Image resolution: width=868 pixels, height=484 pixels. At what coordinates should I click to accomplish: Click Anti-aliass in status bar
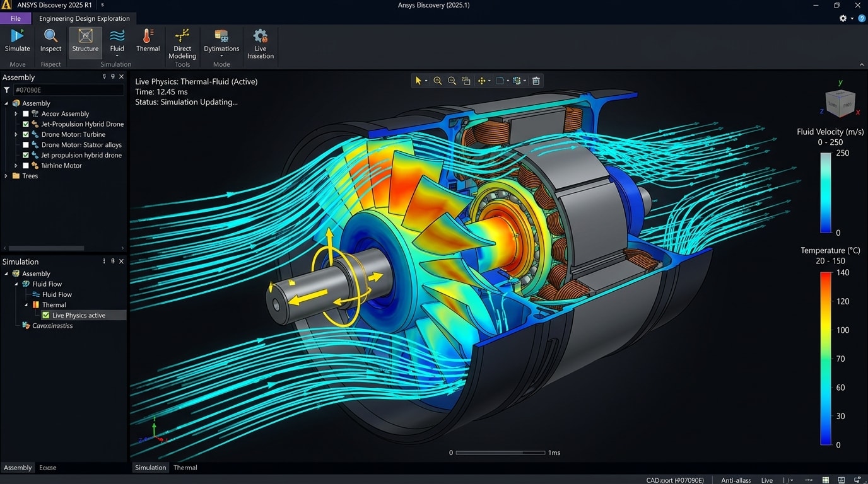point(736,480)
